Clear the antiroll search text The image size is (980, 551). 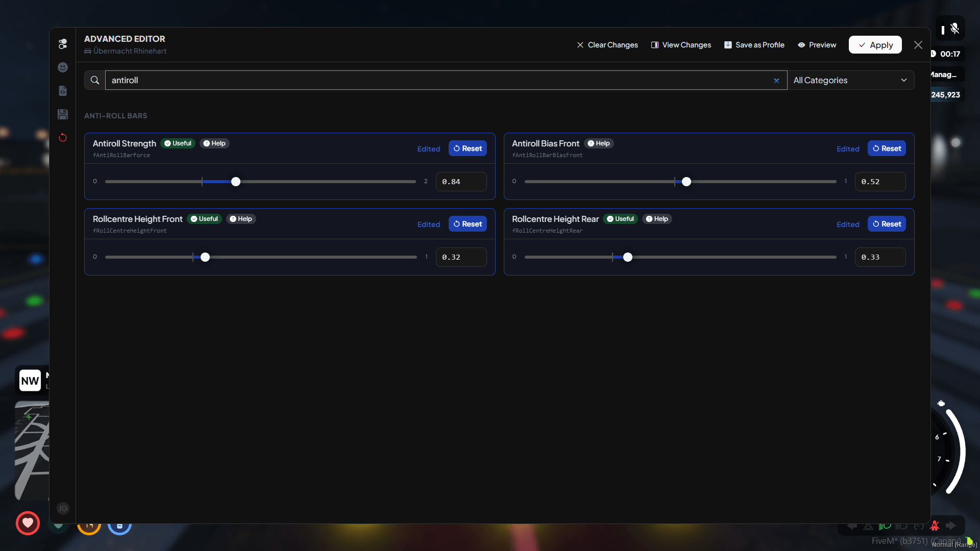776,81
